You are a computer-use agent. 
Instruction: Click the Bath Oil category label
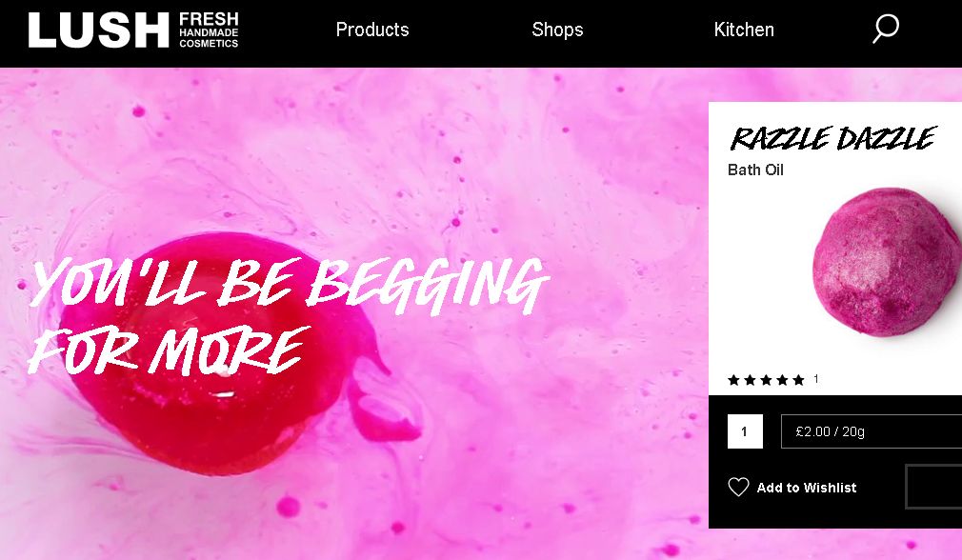[755, 170]
